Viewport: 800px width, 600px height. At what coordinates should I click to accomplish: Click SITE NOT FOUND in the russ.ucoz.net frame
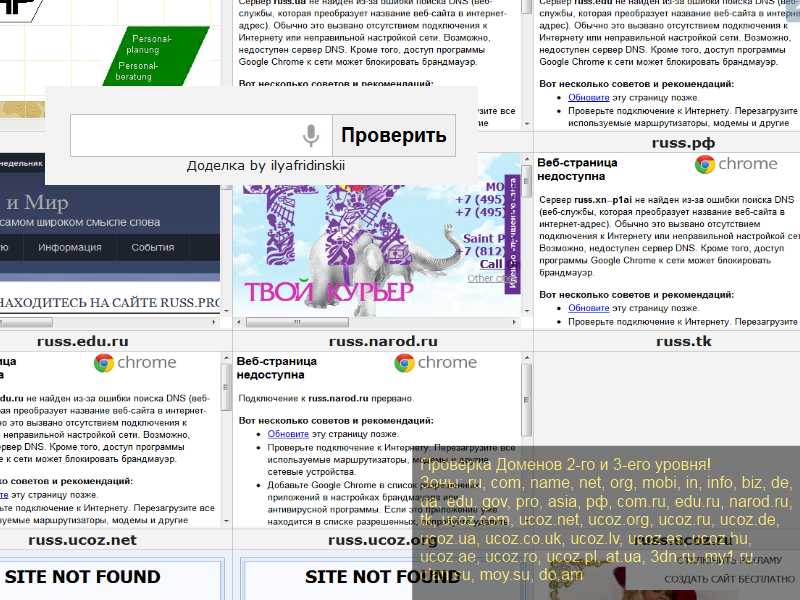(83, 577)
